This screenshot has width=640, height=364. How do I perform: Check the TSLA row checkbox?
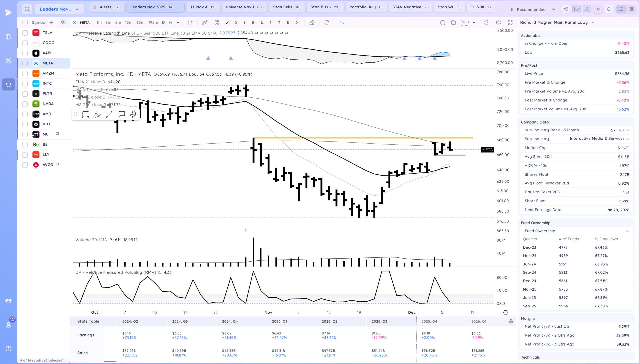pyautogui.click(x=25, y=33)
